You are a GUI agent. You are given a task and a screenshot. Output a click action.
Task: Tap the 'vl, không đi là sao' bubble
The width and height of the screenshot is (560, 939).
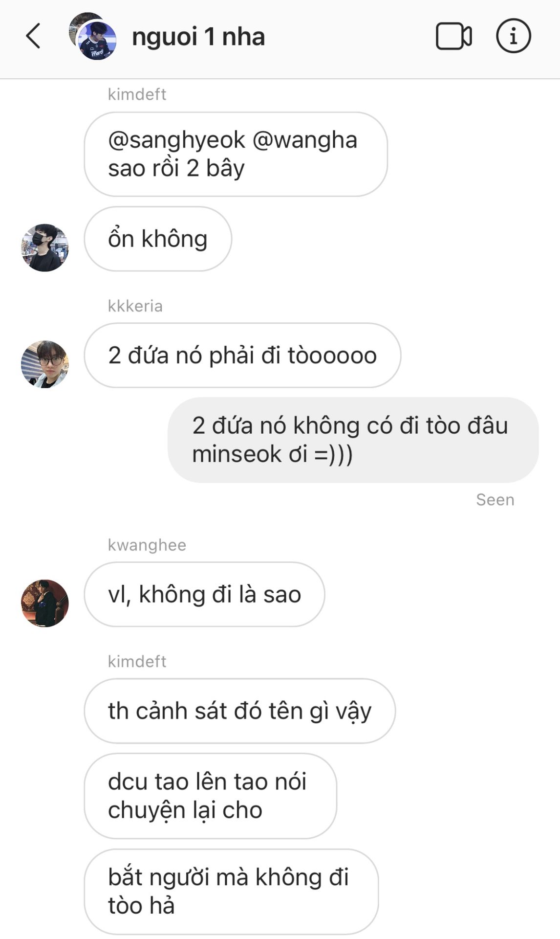(x=204, y=594)
